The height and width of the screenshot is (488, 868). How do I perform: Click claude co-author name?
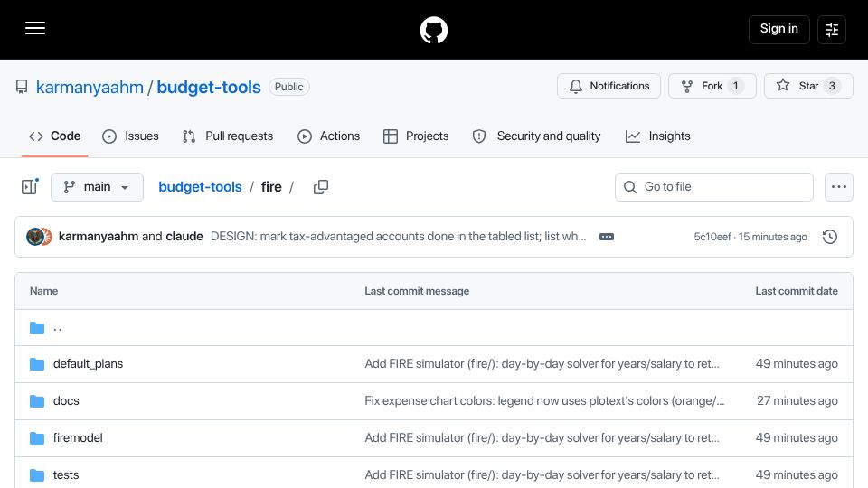click(184, 236)
